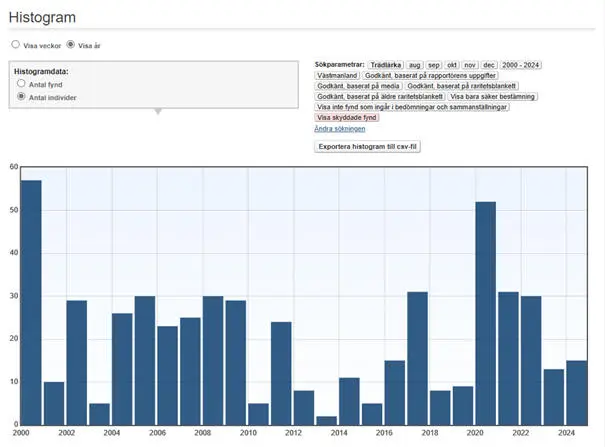Click the 'dec' month tag
The height and width of the screenshot is (447, 605).
[x=489, y=64]
